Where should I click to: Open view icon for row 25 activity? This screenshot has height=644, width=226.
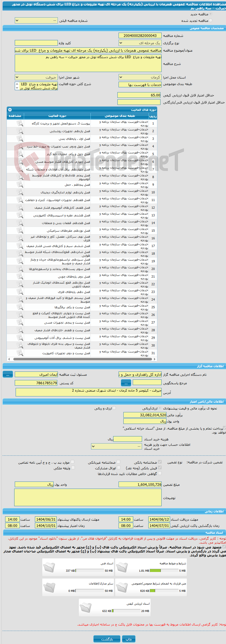click(20, 307)
